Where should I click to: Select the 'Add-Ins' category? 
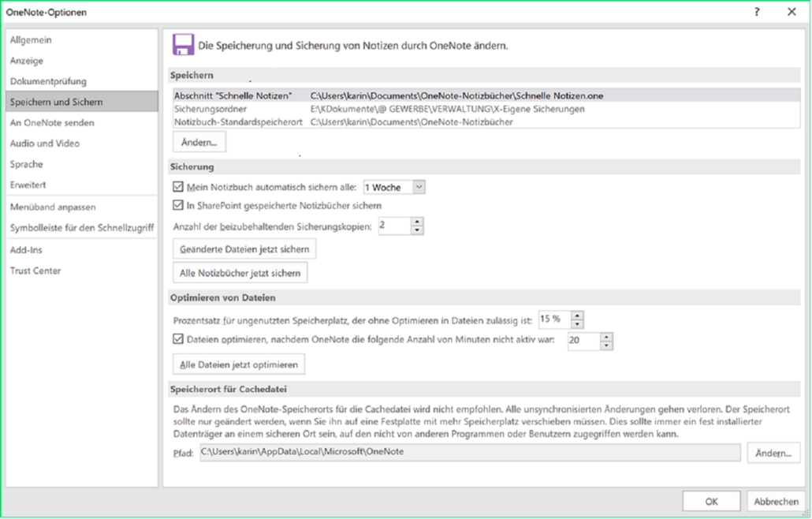click(x=28, y=249)
